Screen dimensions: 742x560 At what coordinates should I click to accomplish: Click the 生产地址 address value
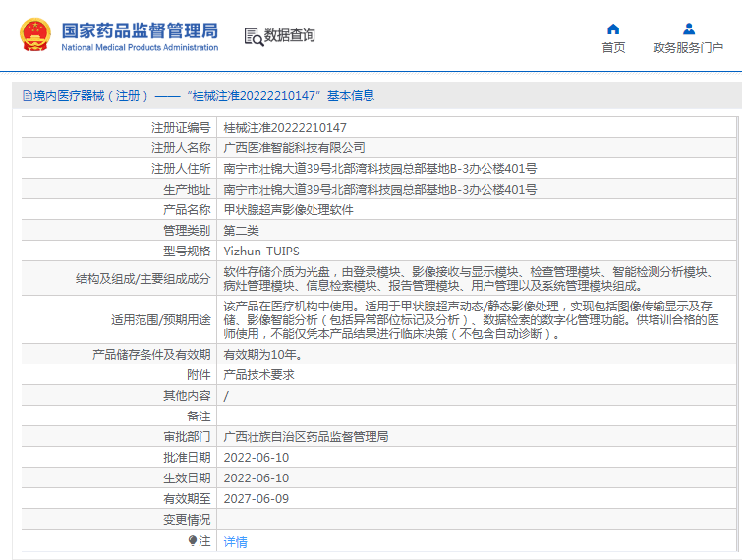[x=380, y=190]
